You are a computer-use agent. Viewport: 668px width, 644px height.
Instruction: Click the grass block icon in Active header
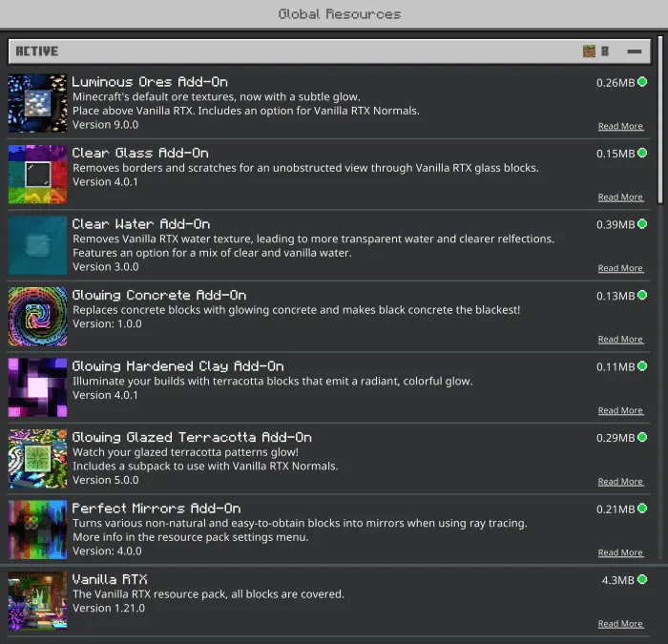[x=589, y=52]
